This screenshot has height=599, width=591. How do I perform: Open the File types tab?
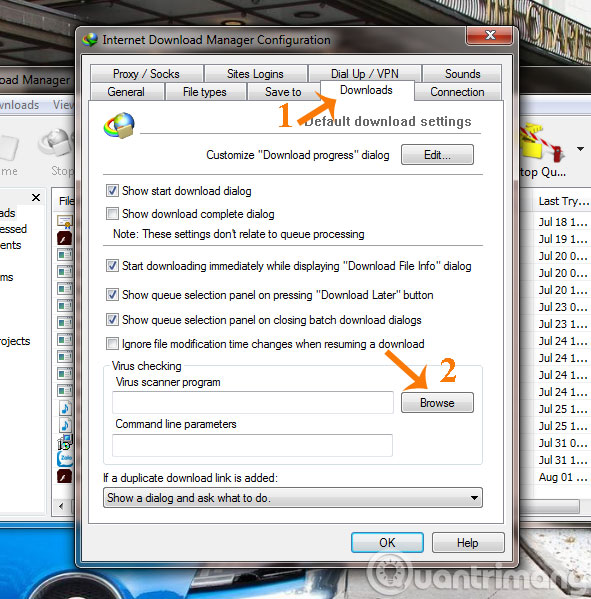(x=205, y=92)
